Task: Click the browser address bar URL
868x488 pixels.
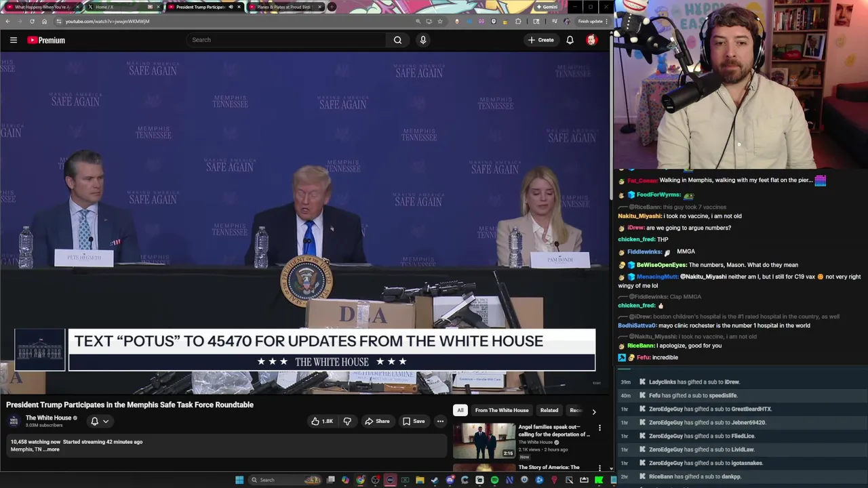Action: click(107, 21)
